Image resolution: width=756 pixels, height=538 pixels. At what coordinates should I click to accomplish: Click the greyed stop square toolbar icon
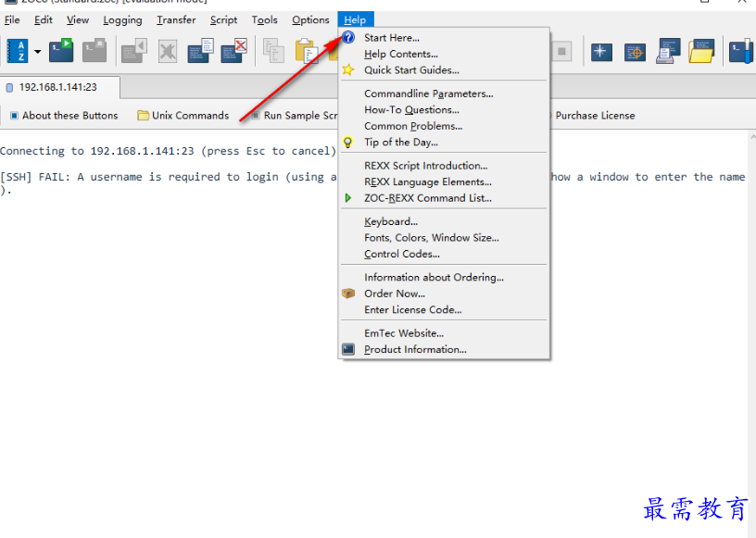tap(561, 51)
